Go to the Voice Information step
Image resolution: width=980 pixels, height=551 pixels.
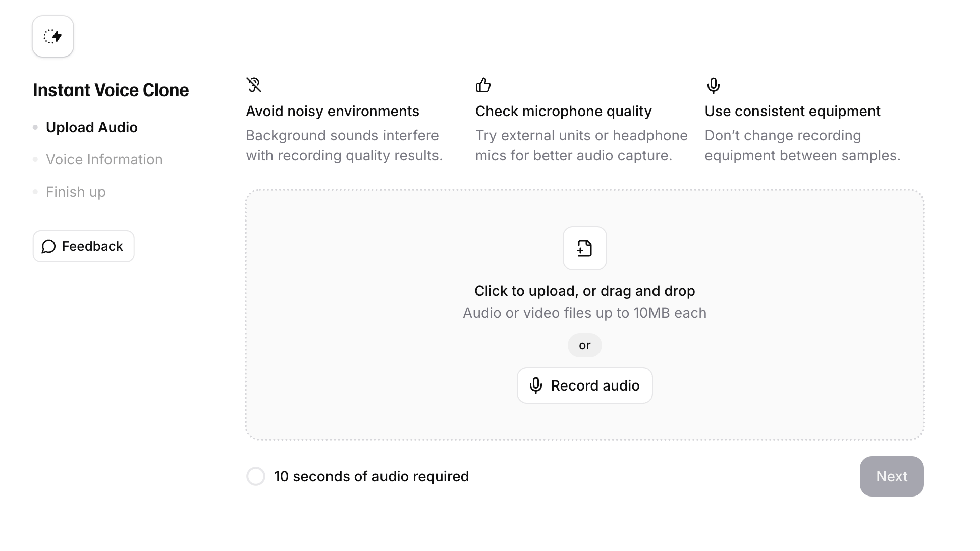coord(104,159)
